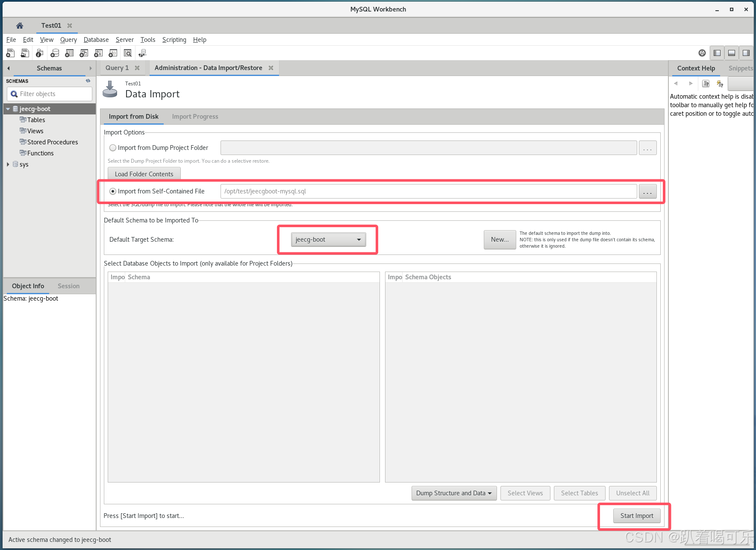Select Import from Self-Contained File radio
This screenshot has height=550, width=756.
(x=113, y=191)
